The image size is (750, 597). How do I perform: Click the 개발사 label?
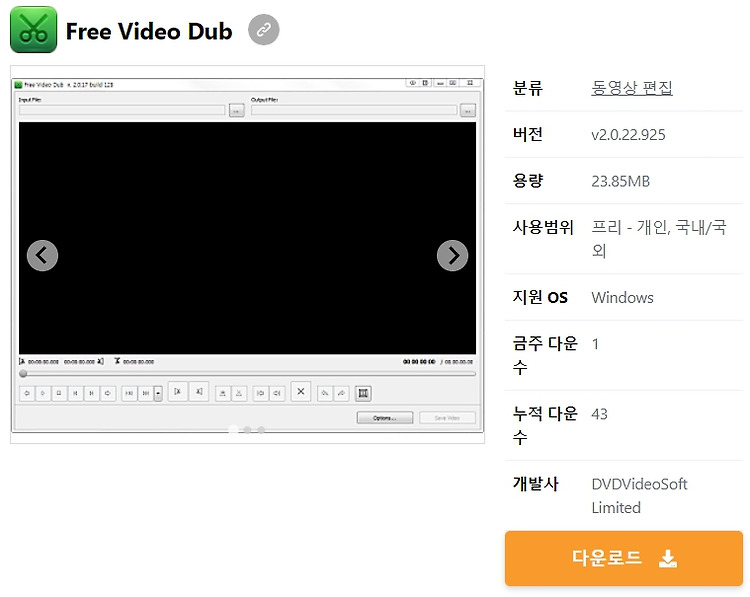pos(536,484)
